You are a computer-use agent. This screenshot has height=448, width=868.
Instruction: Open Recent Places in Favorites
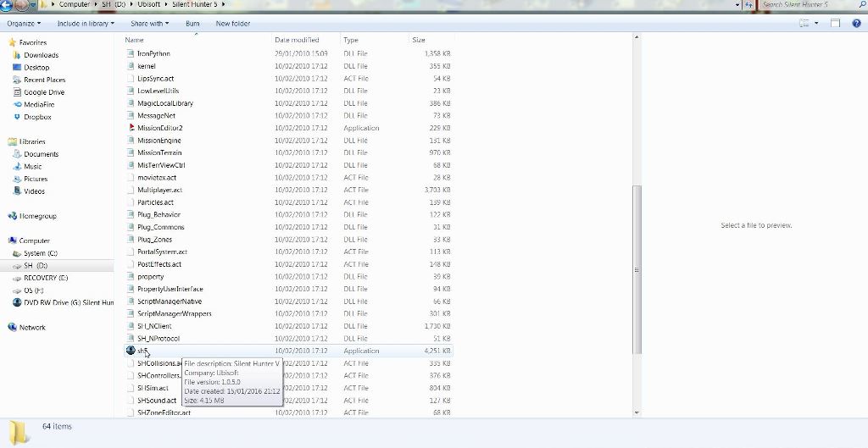tap(44, 80)
